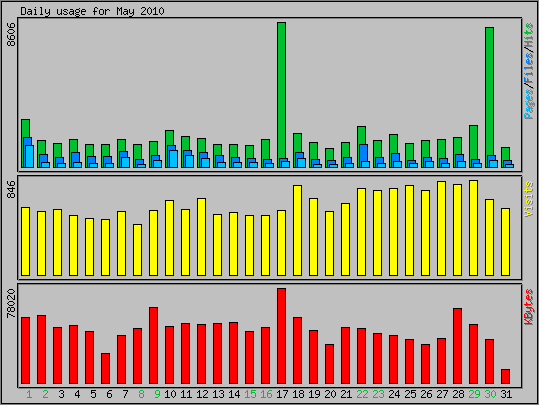This screenshot has width=539, height=405.
Task: Click the tallest red KBytes bar, day 17
Action: click(x=282, y=336)
